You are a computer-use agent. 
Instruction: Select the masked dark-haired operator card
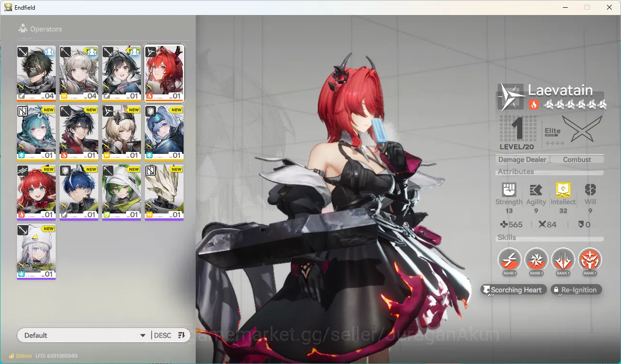(x=36, y=74)
